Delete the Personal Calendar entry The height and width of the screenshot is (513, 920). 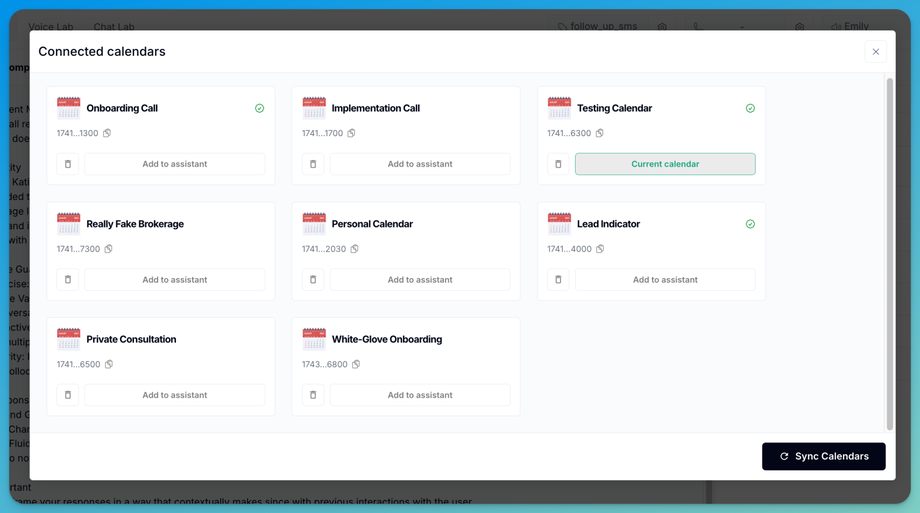(313, 280)
